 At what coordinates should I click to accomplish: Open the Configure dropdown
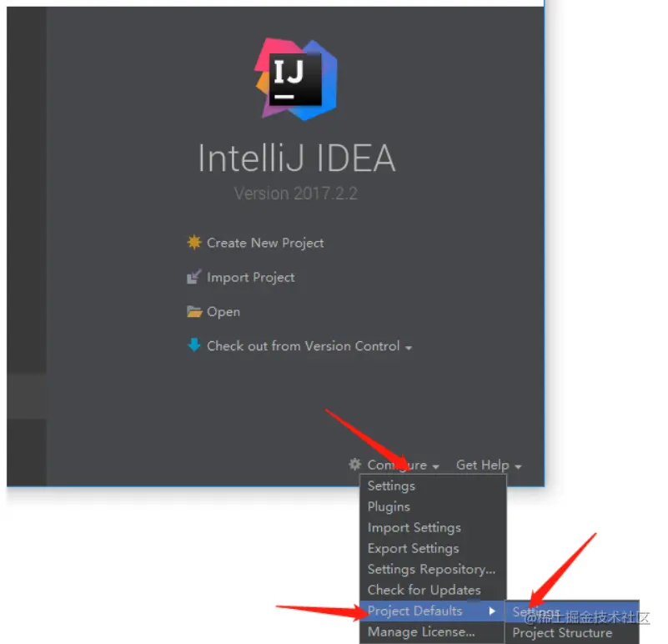pos(403,465)
